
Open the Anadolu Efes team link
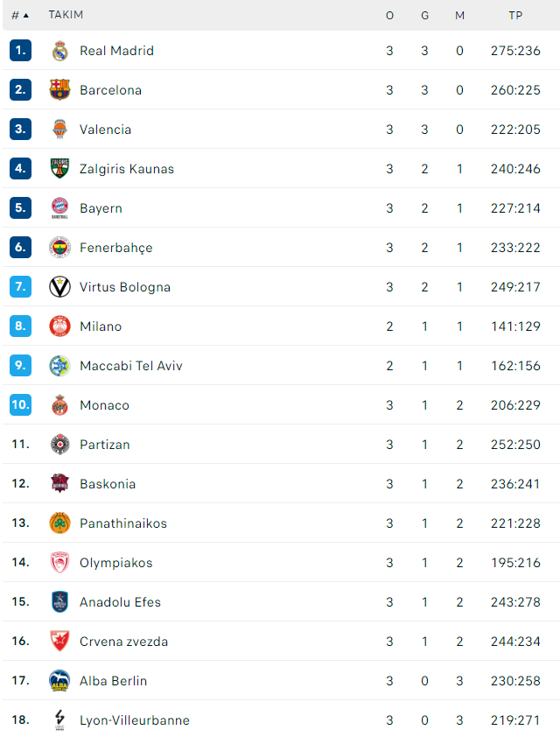point(120,602)
